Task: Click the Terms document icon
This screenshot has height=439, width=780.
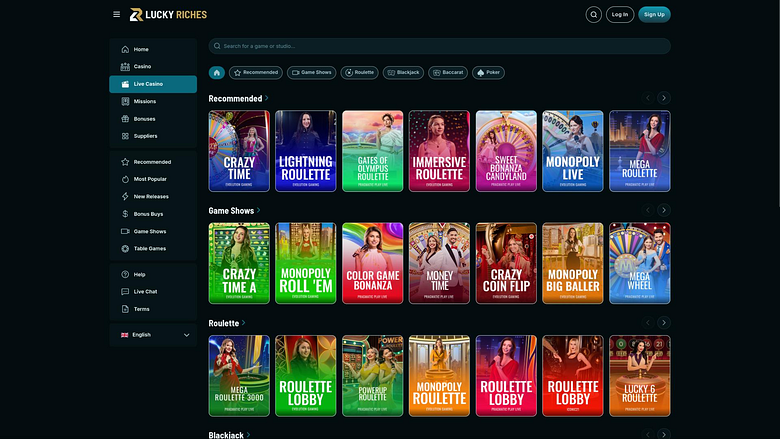Action: pos(125,309)
